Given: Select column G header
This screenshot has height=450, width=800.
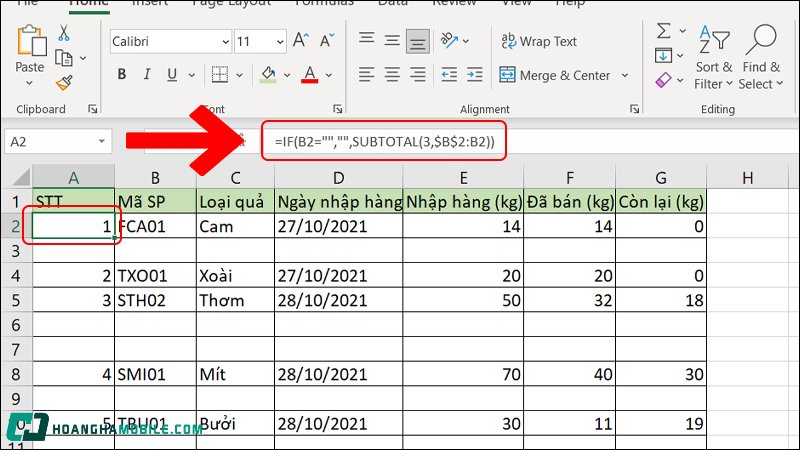Looking at the screenshot, I should coord(661,178).
